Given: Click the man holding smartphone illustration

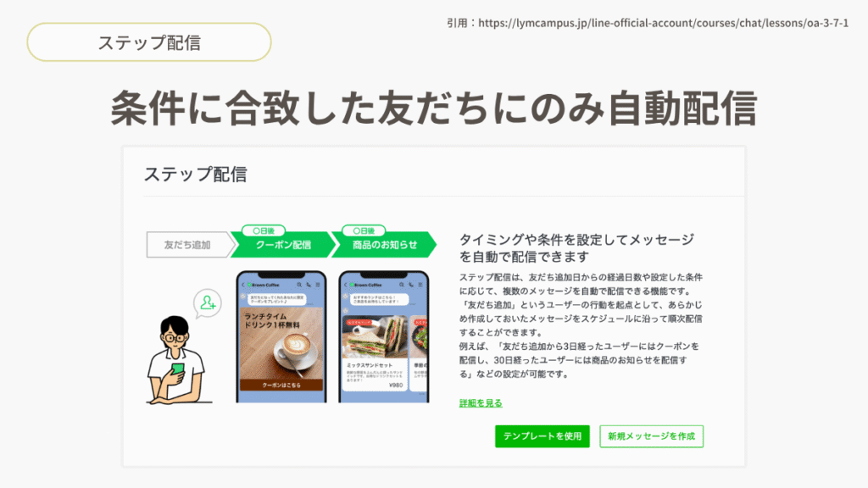Looking at the screenshot, I should [177, 359].
